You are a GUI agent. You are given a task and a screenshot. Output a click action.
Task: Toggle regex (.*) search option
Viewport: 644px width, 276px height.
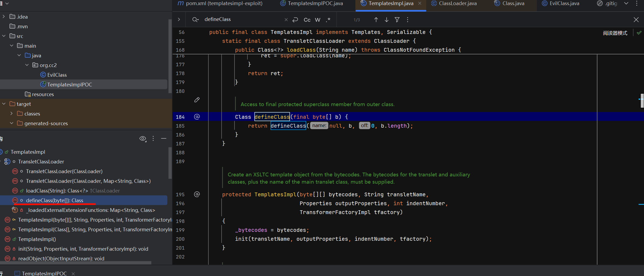(328, 20)
